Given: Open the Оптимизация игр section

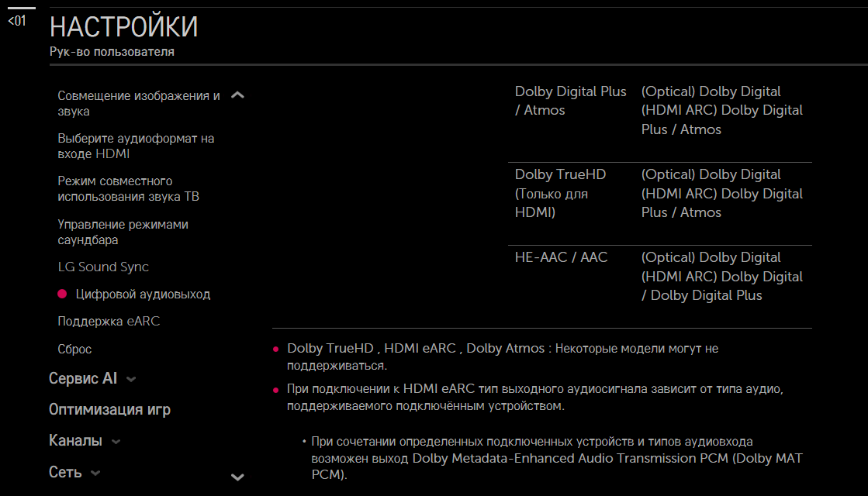Looking at the screenshot, I should [109, 410].
